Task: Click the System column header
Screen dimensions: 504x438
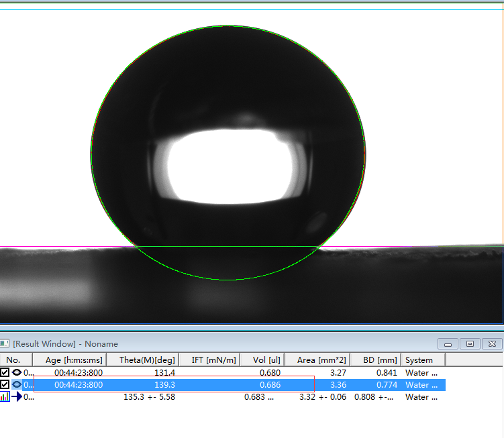Action: tap(423, 360)
